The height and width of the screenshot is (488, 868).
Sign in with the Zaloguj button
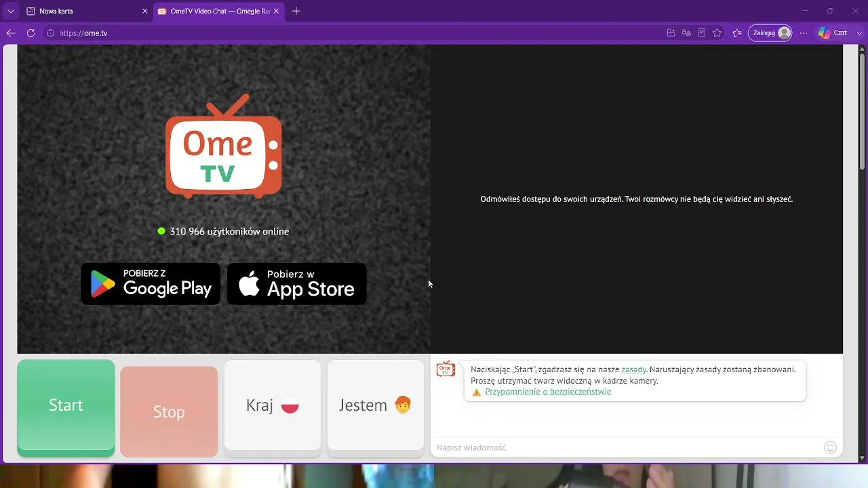[770, 33]
